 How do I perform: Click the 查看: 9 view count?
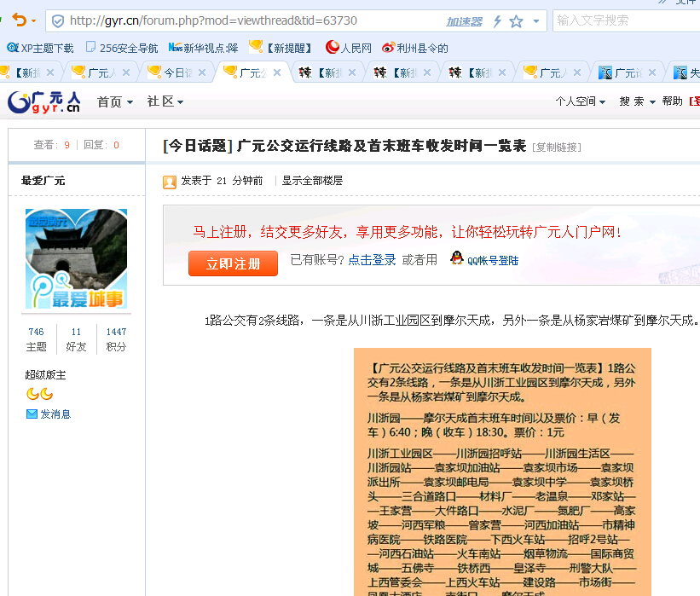[52, 145]
